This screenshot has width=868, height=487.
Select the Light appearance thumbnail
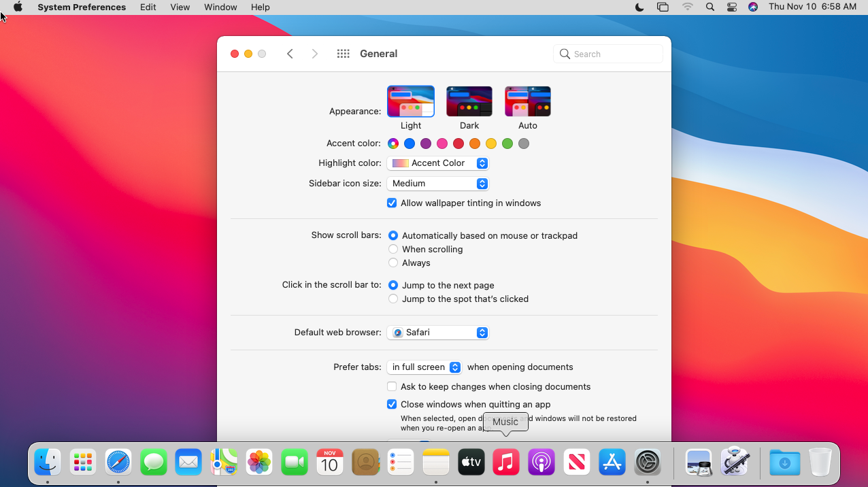click(x=411, y=101)
